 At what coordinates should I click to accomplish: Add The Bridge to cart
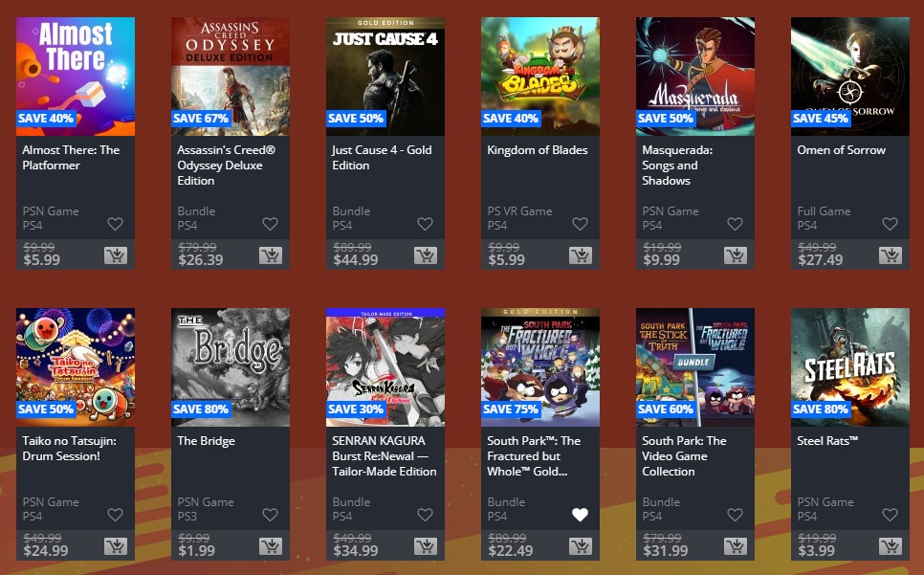pyautogui.click(x=271, y=546)
